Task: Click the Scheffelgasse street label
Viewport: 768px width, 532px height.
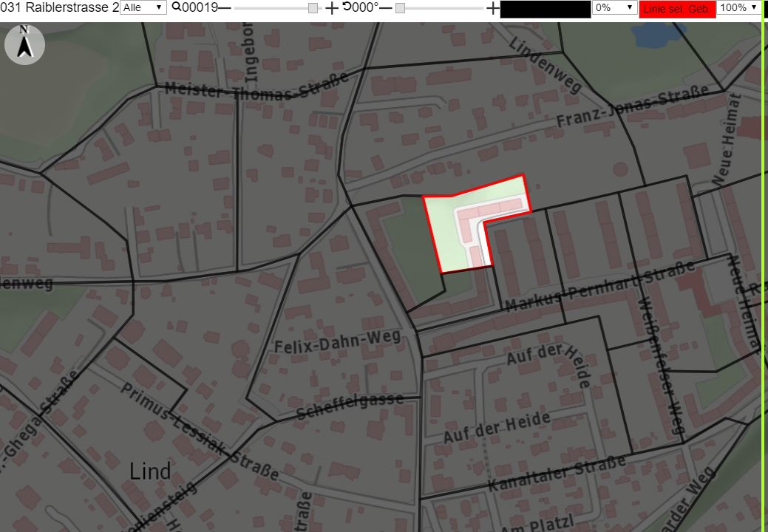Action: coord(350,406)
